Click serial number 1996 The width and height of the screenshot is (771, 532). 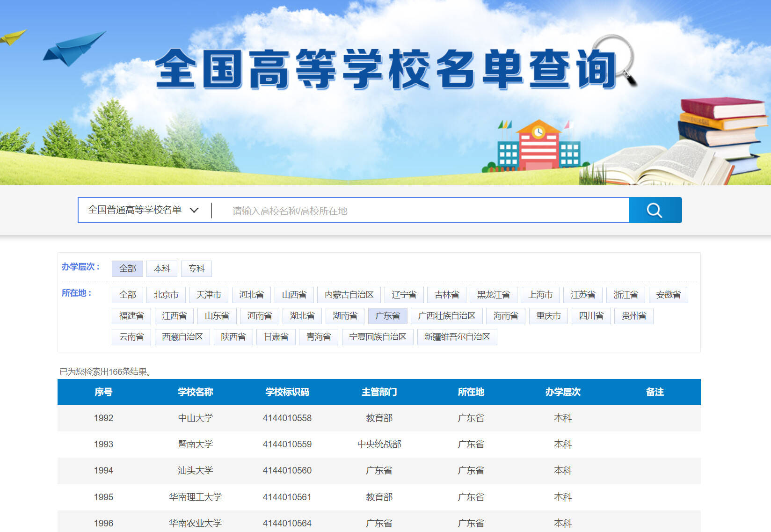click(x=103, y=523)
